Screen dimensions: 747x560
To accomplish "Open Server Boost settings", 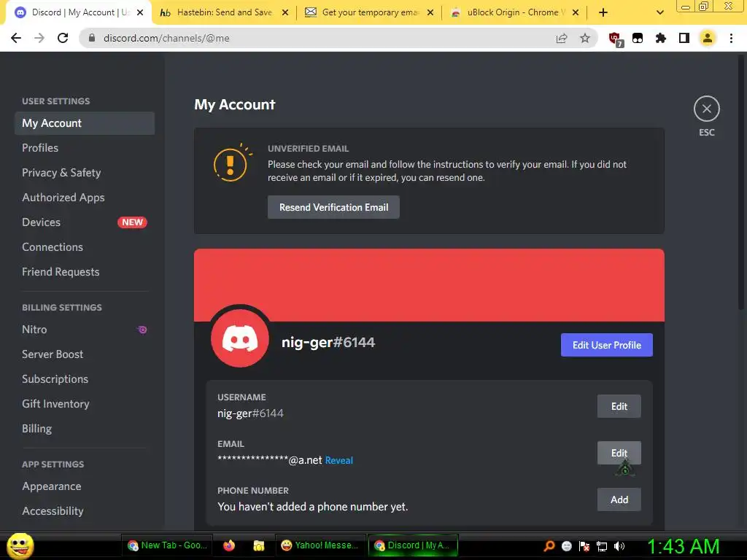I will pos(85,354).
